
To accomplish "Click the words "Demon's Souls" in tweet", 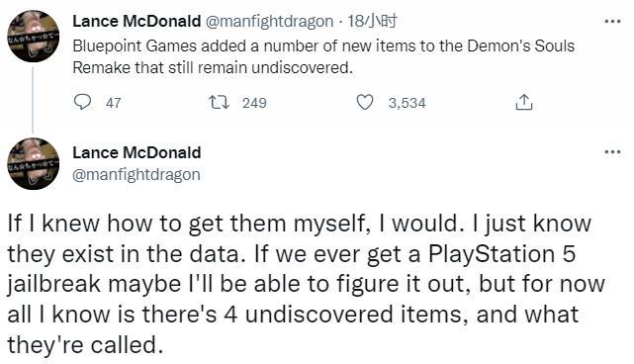I will coord(521,45).
